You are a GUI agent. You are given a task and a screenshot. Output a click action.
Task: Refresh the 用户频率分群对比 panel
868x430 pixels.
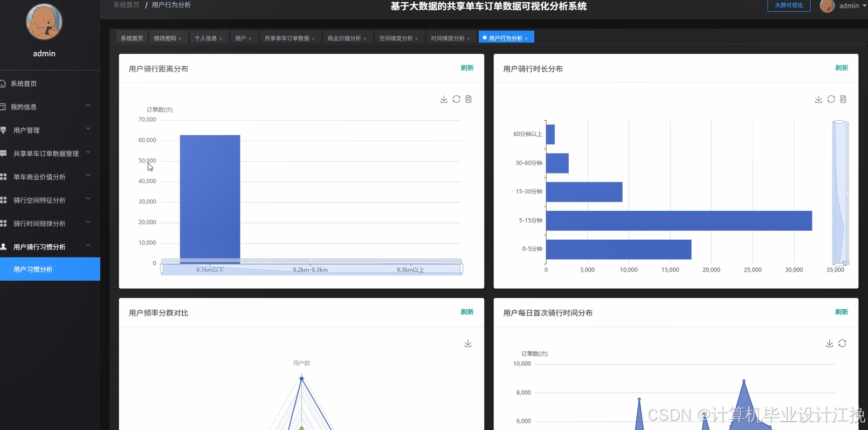point(467,312)
